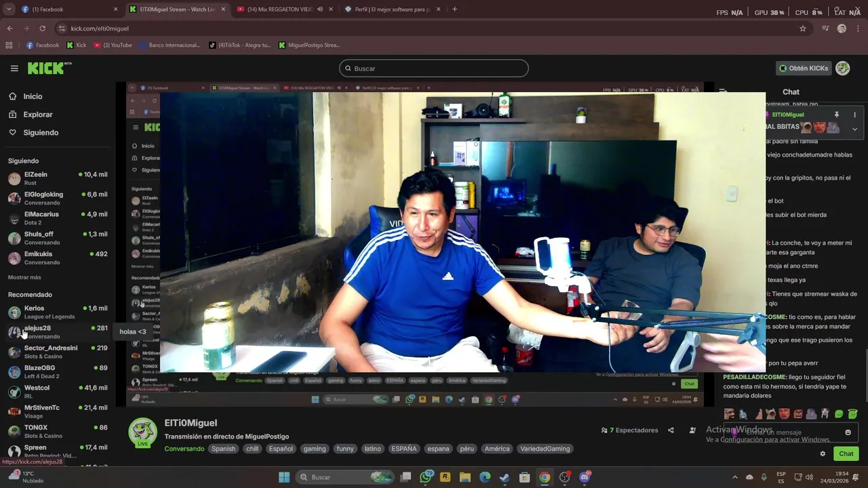Open recommended channel Spreen
The width and height of the screenshot is (868, 488).
click(x=58, y=451)
